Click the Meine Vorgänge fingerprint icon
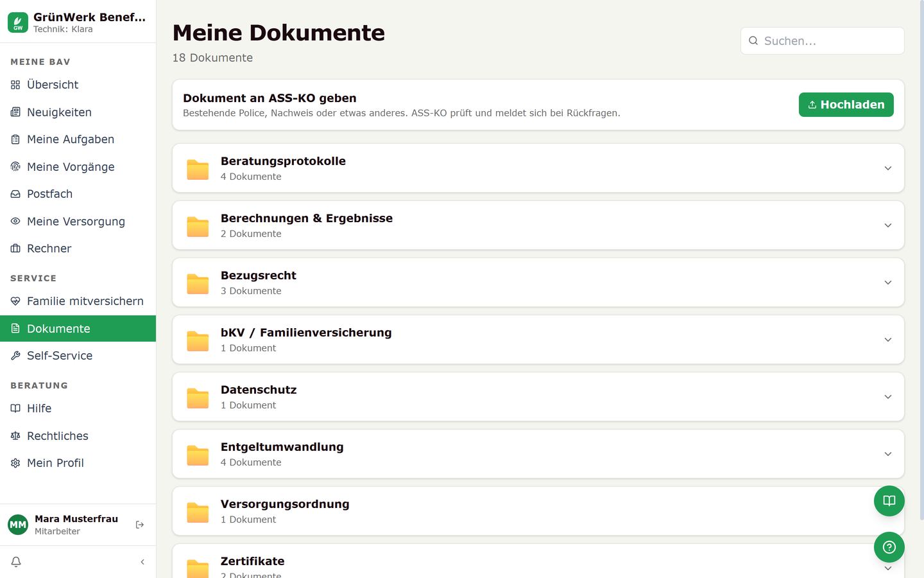 point(15,167)
